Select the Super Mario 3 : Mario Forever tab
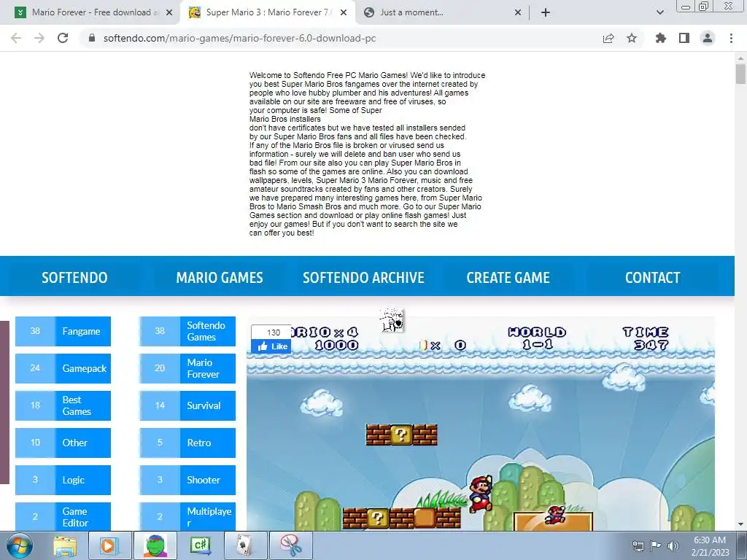Viewport: 747px width, 560px height. pyautogui.click(x=267, y=12)
